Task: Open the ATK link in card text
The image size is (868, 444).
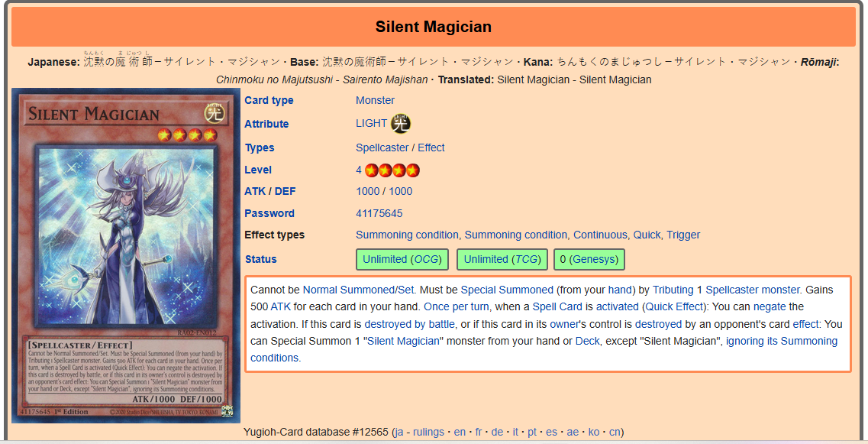Action: coord(281,306)
